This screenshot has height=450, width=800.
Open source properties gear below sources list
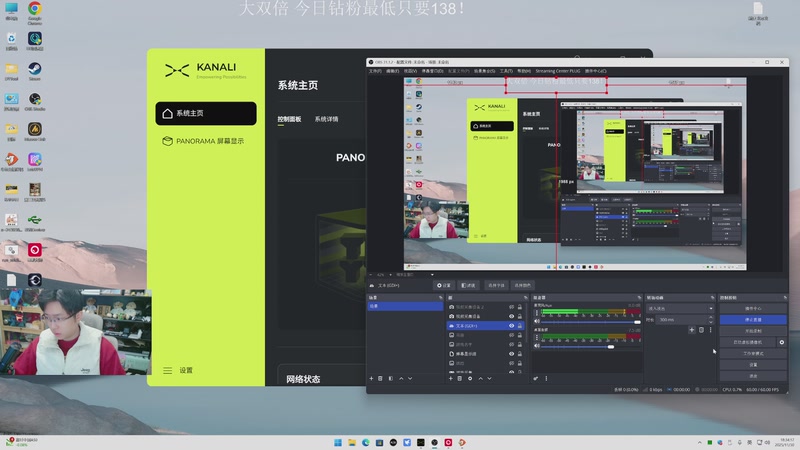point(470,379)
